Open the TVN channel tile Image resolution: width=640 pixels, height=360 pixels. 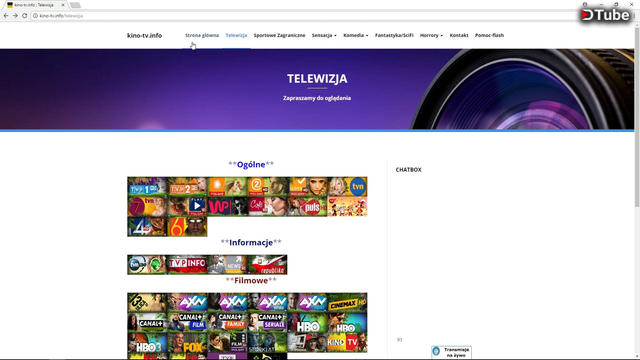coord(347,187)
